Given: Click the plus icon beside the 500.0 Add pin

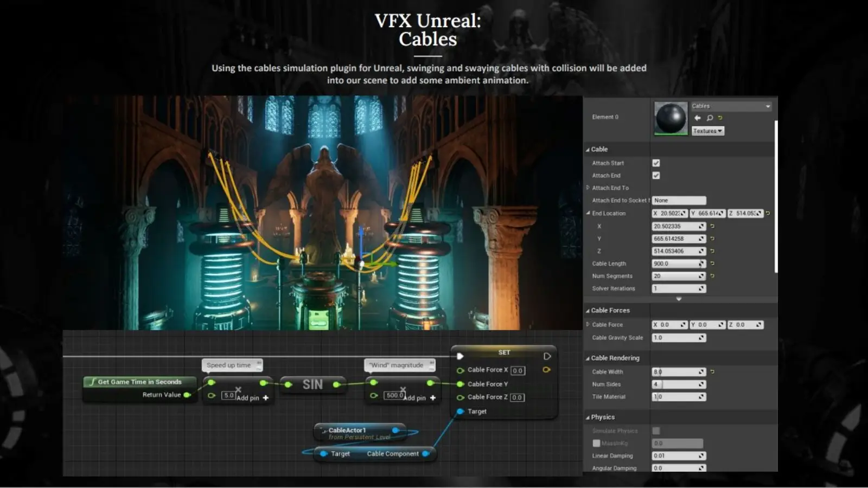Looking at the screenshot, I should [432, 398].
